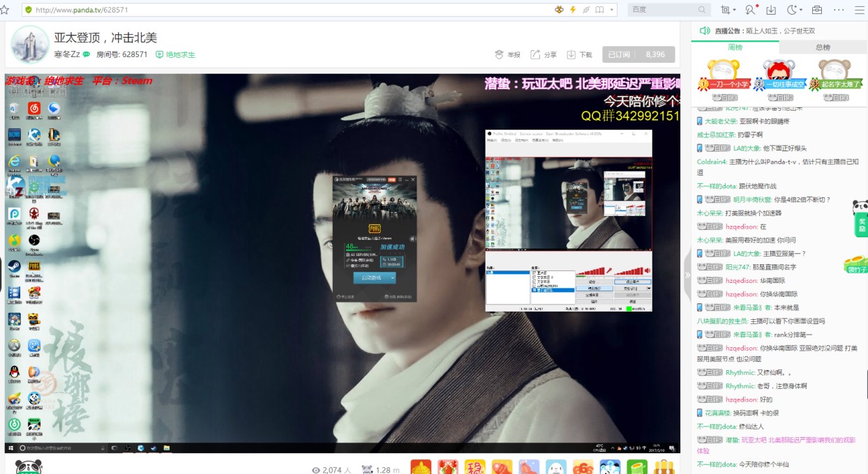
Task: Send the lobster gift
Action: click(x=448, y=466)
